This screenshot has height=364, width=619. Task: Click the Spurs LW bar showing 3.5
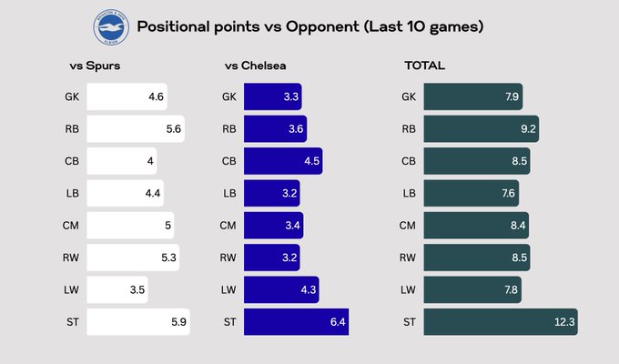click(x=118, y=289)
